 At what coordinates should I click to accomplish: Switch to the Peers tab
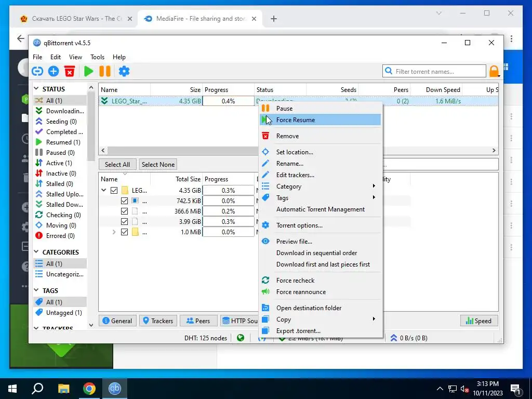[x=198, y=321]
